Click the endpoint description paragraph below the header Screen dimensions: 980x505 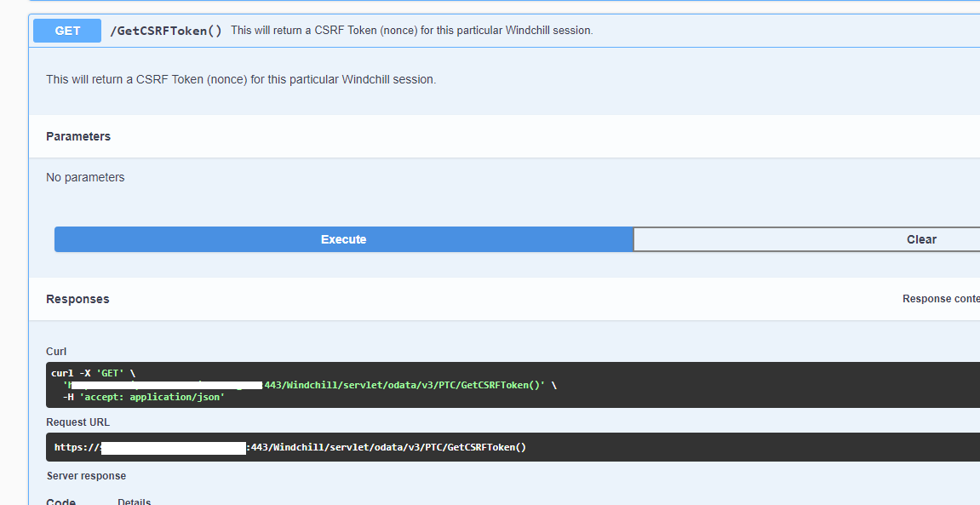click(x=241, y=79)
